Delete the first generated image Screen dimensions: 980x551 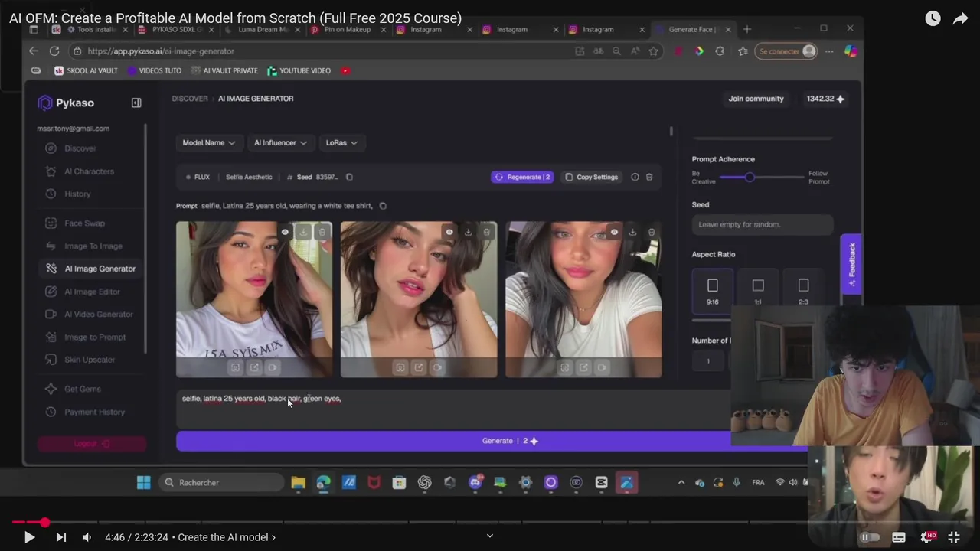(x=322, y=232)
